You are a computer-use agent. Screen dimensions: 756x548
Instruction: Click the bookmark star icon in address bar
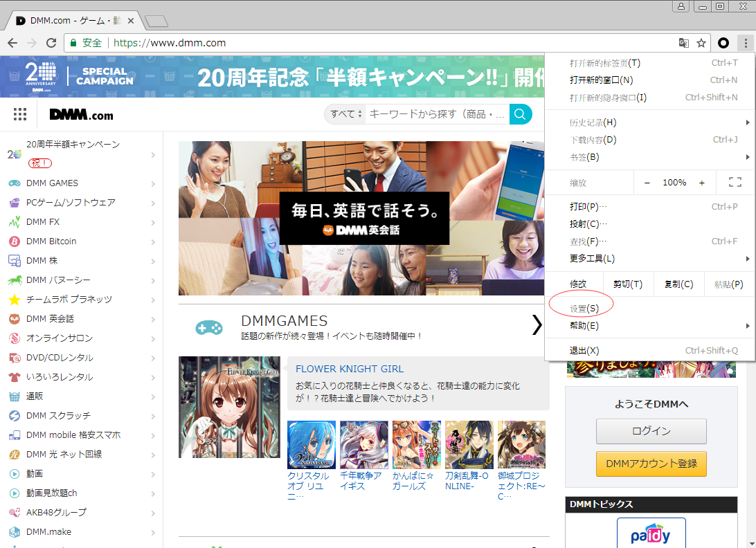click(701, 43)
